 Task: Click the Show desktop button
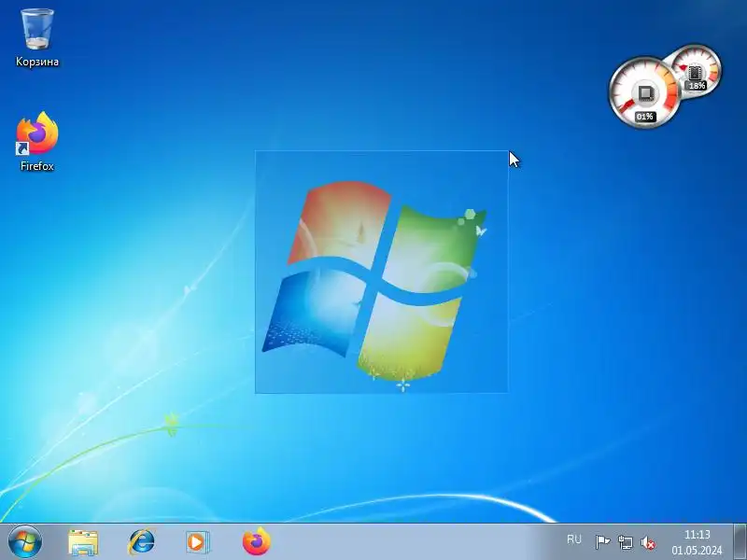point(740,541)
